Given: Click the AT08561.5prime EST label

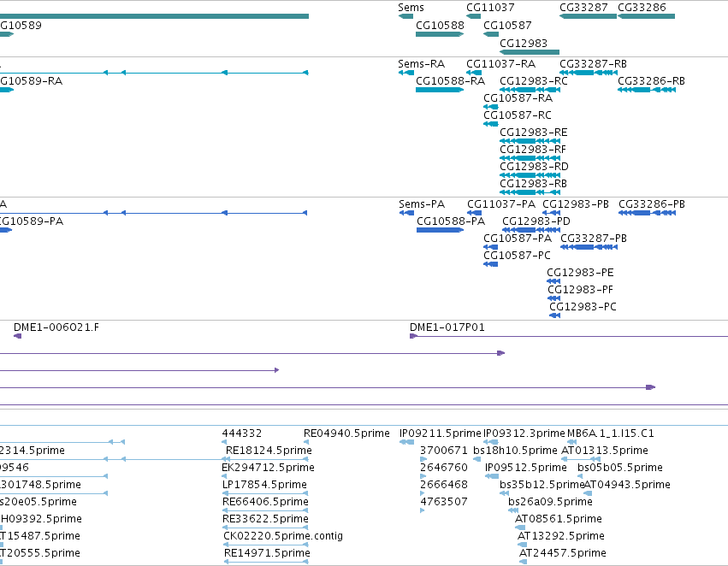Looking at the screenshot, I should click(x=559, y=519).
